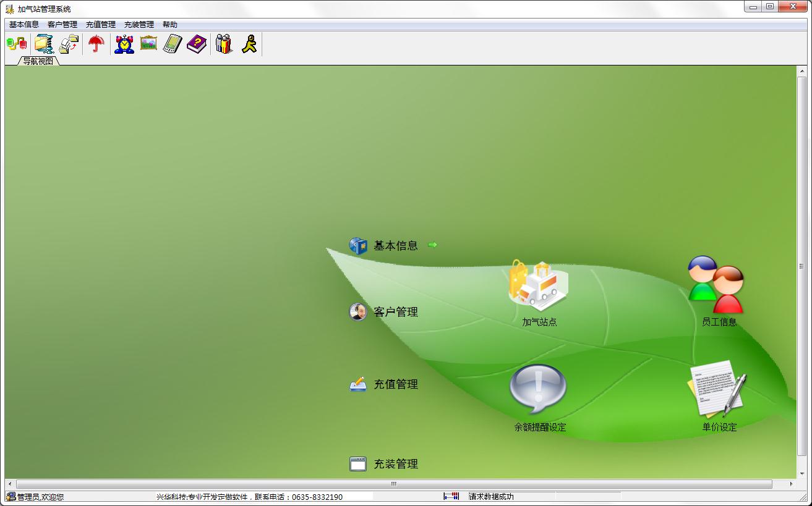Click the 兴华科技 contact phone status text
The image size is (812, 506).
point(249,497)
